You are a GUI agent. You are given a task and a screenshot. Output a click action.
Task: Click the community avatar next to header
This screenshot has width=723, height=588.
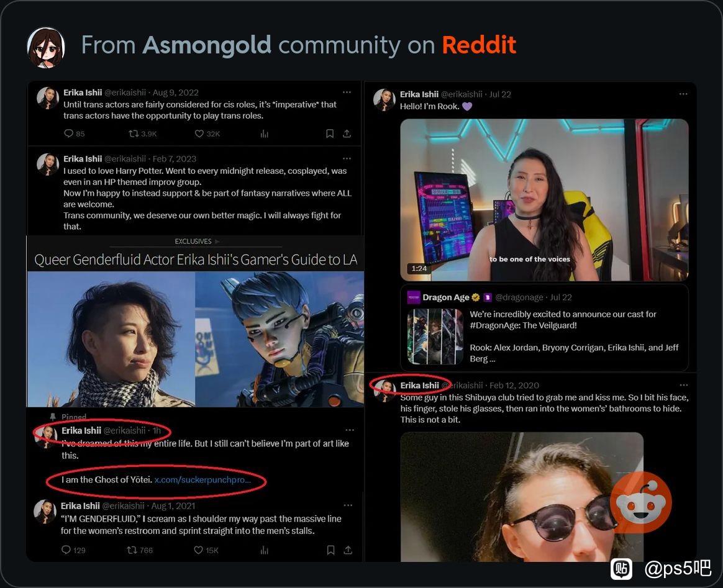coord(45,47)
